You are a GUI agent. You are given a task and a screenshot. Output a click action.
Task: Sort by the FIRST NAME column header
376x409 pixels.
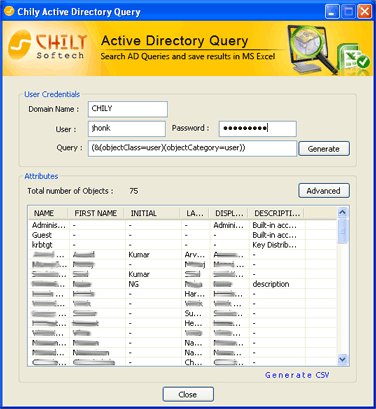pyautogui.click(x=96, y=213)
